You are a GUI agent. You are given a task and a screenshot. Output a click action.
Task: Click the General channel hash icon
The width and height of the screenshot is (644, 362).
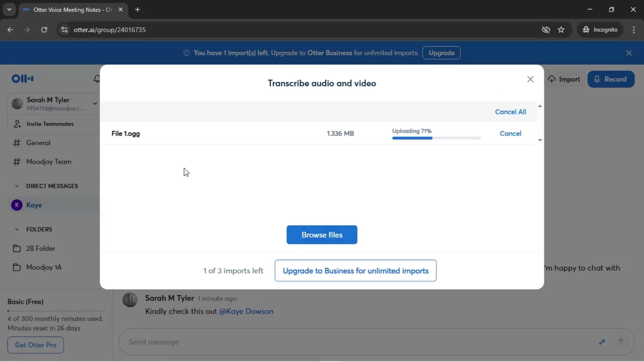pyautogui.click(x=17, y=143)
